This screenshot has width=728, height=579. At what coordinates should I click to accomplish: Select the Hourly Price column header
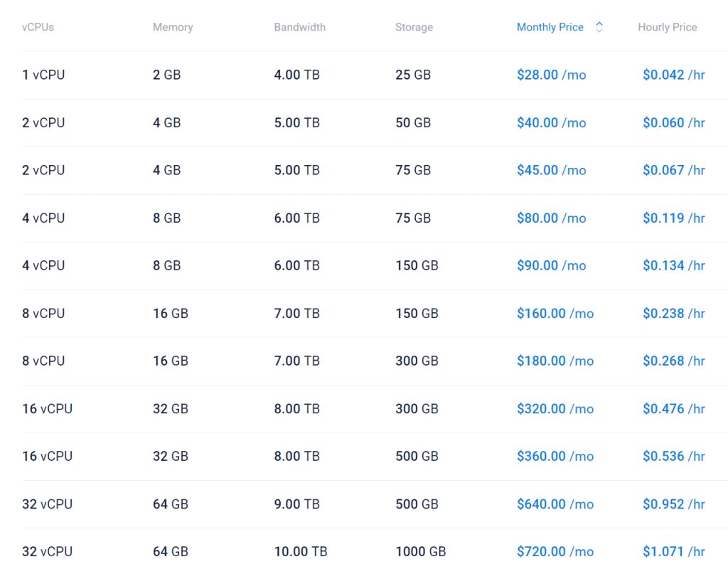click(x=667, y=27)
